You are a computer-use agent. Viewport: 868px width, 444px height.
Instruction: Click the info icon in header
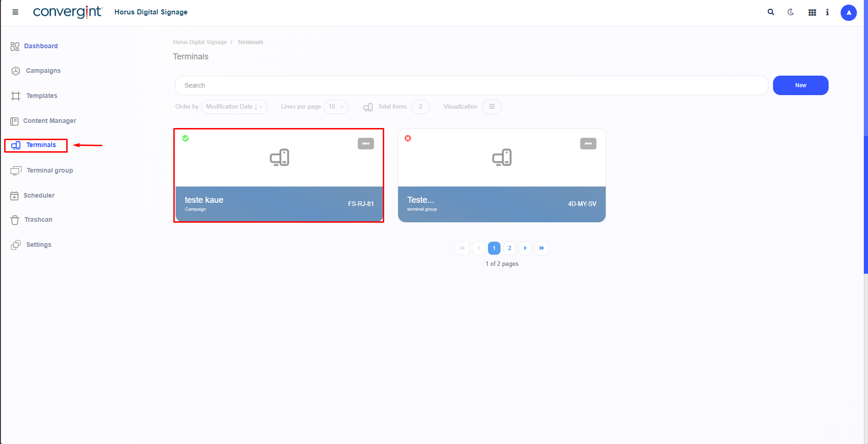tap(827, 13)
